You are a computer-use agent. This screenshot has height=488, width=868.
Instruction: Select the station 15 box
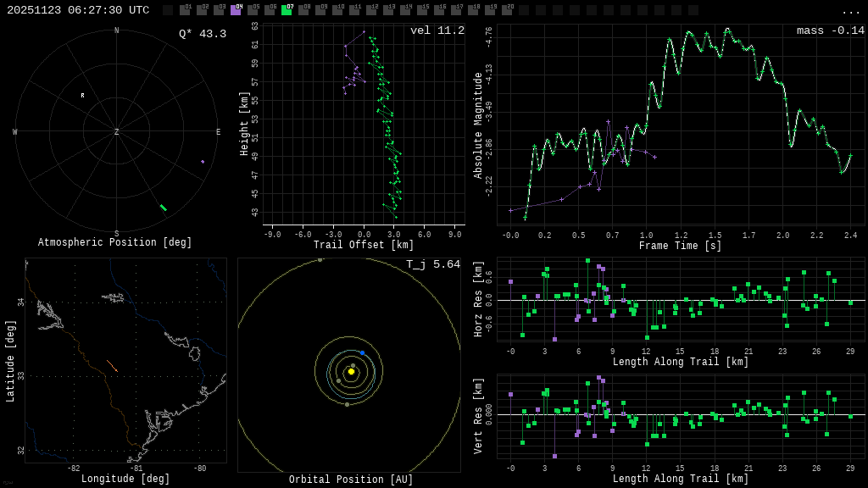pos(422,10)
